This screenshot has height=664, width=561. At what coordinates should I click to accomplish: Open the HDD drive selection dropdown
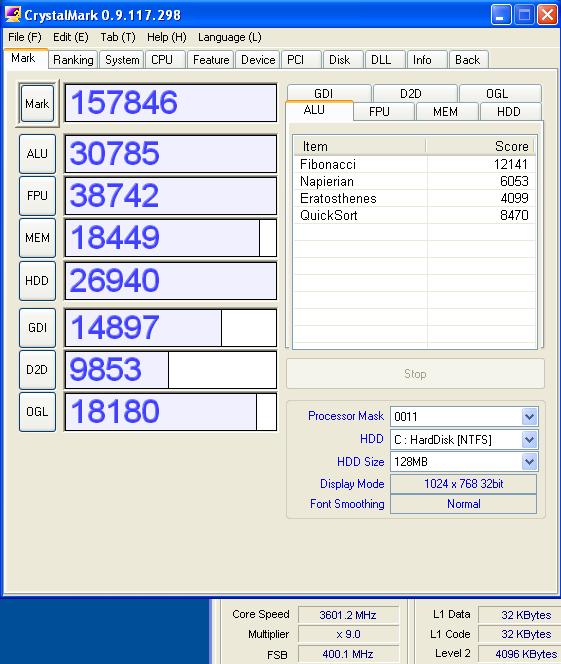click(x=529, y=440)
